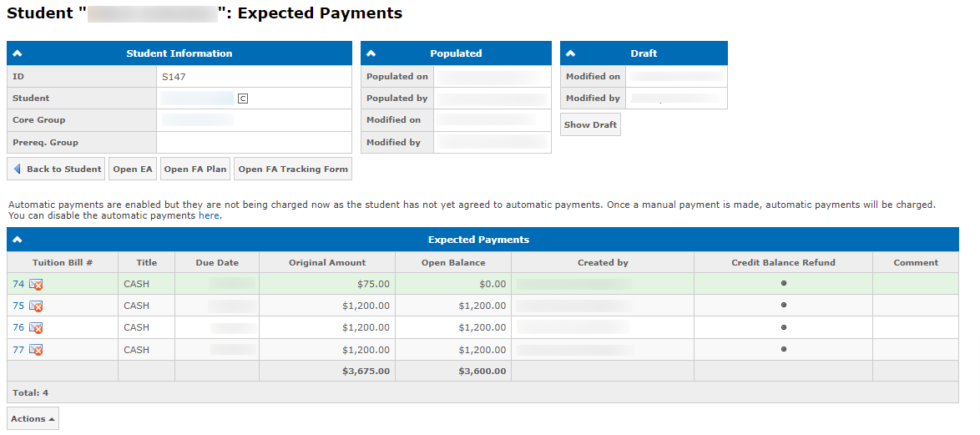Click the boxed C icon beside Student name
This screenshot has height=435, width=980.
[x=243, y=99]
